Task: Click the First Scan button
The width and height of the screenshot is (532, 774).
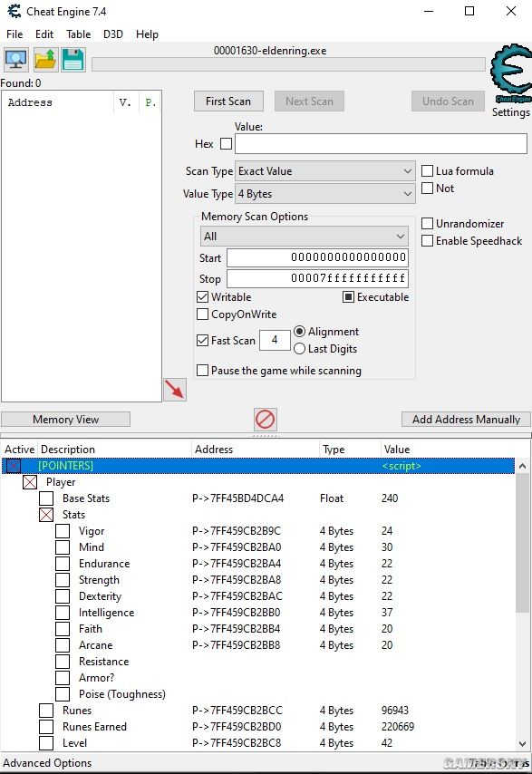Action: click(x=228, y=102)
